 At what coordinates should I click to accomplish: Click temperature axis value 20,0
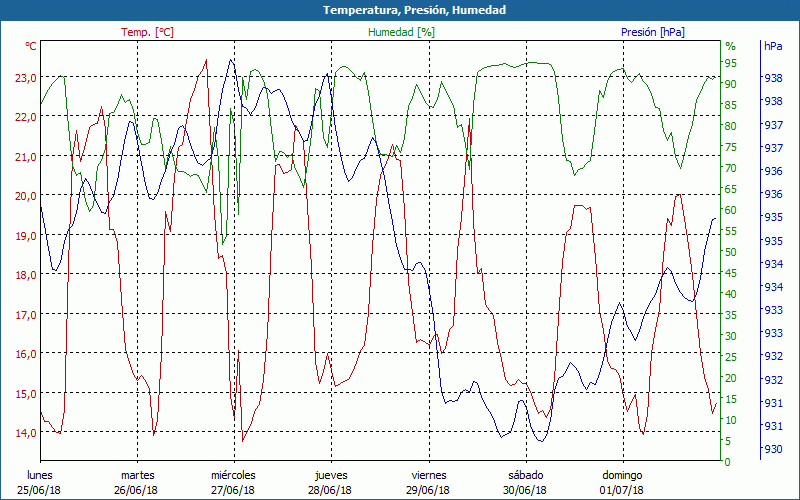(27, 196)
